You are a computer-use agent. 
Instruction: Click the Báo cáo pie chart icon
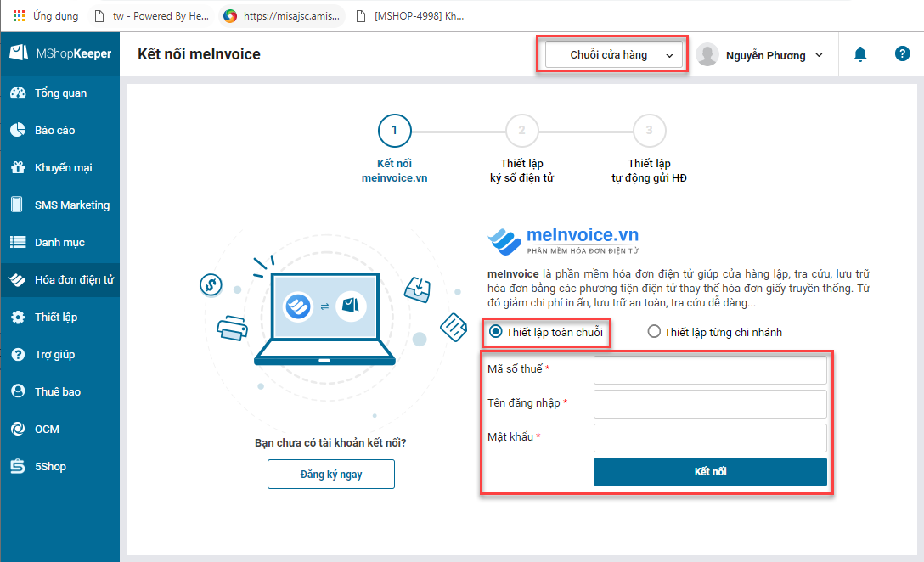pyautogui.click(x=19, y=130)
